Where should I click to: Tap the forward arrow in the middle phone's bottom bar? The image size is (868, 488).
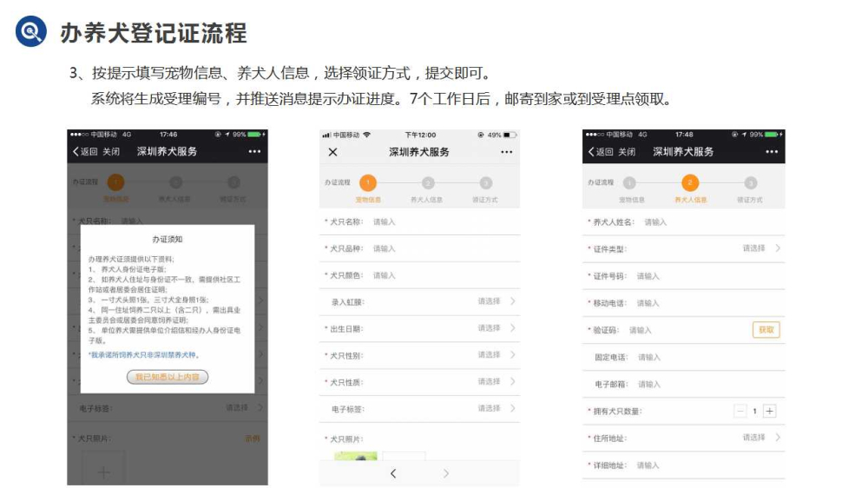click(446, 473)
